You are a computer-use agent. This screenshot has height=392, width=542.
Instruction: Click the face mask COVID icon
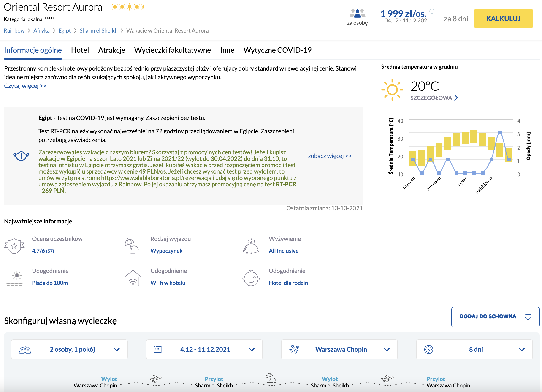tap(21, 156)
